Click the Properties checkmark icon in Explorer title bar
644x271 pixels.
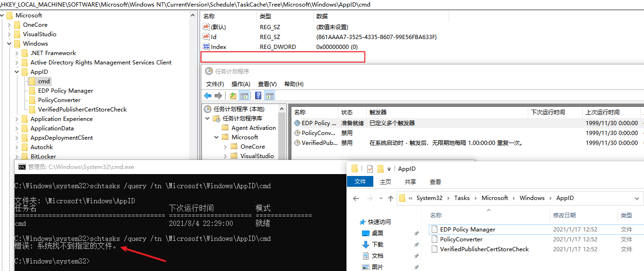[x=370, y=169]
